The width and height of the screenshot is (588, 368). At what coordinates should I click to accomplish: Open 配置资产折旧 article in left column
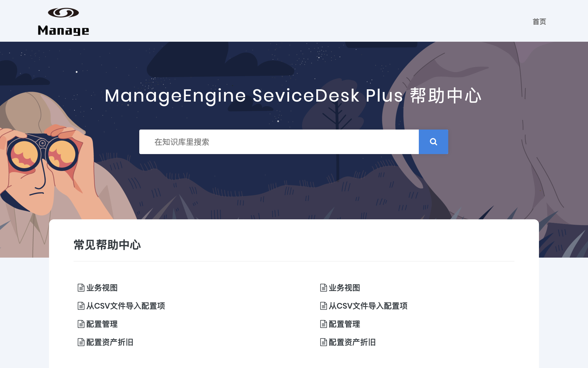[110, 342]
